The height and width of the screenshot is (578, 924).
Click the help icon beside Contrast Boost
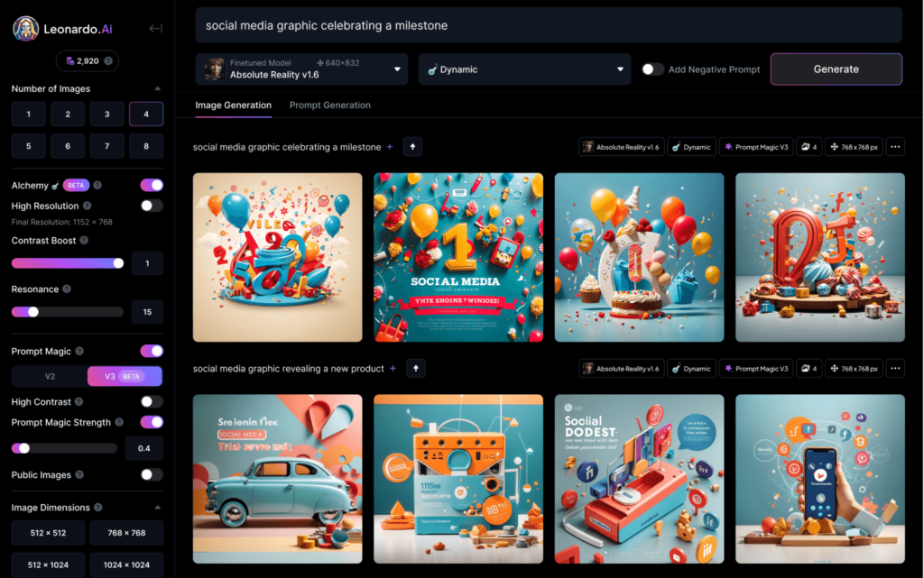click(x=84, y=241)
